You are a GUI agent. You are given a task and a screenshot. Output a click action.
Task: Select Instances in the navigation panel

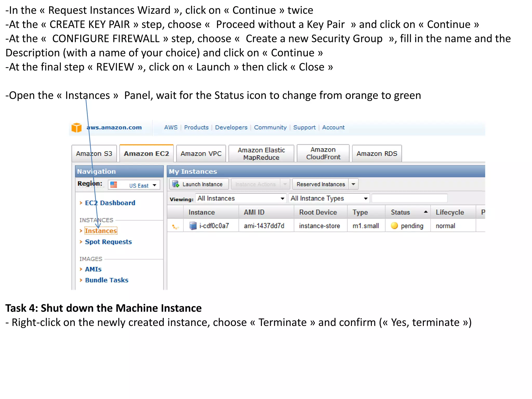coord(101,231)
